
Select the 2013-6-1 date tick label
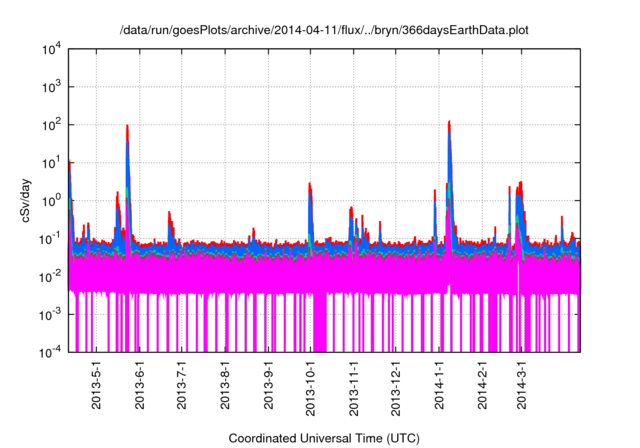[x=139, y=385]
